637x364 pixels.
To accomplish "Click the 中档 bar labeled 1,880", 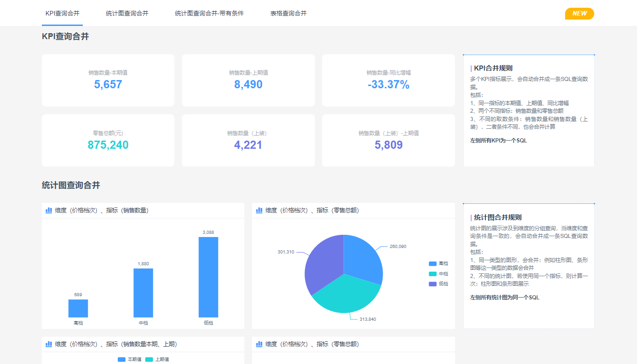I will 143,293.
